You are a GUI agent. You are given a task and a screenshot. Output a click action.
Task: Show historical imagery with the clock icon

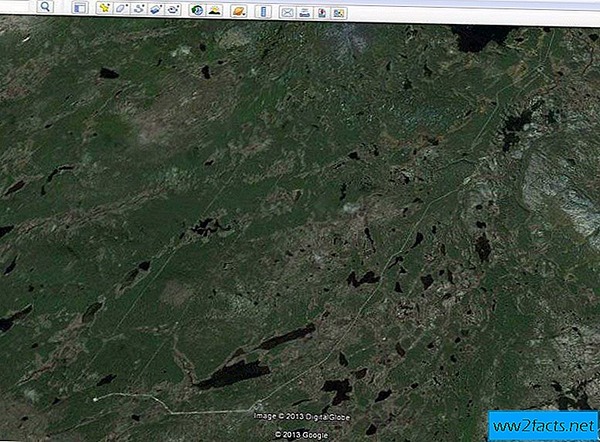tap(197, 10)
